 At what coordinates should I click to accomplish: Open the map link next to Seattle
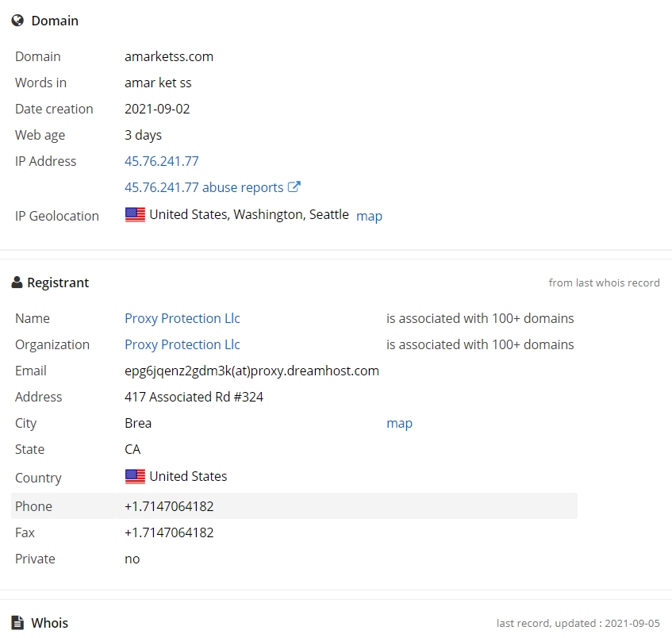point(369,216)
